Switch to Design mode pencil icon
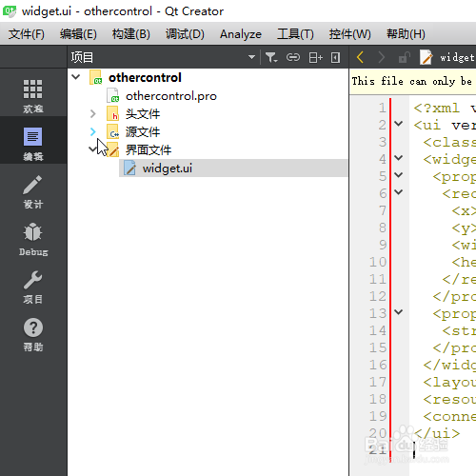This screenshot has width=476, height=476. click(33, 191)
